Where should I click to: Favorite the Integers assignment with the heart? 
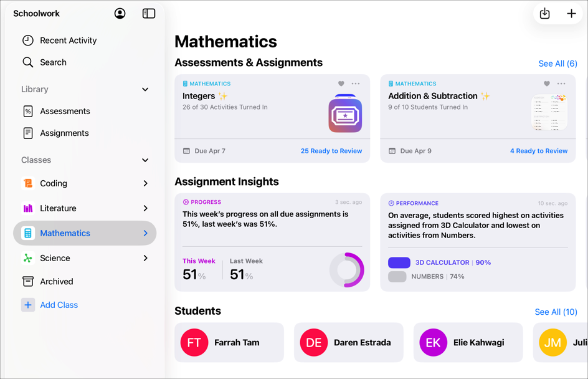pos(341,83)
